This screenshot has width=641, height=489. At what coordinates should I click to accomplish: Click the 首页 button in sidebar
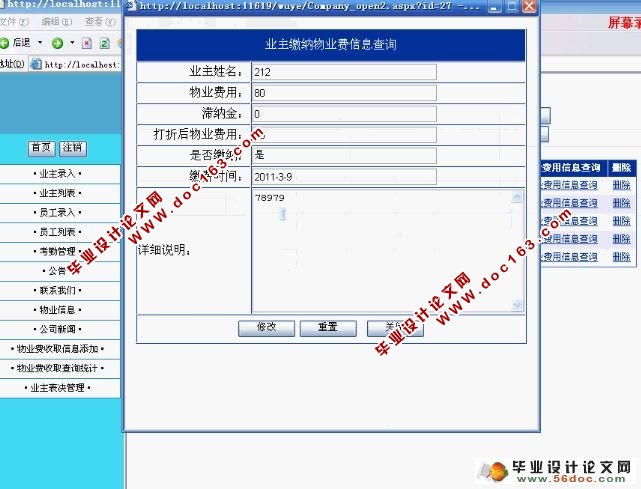(x=41, y=148)
